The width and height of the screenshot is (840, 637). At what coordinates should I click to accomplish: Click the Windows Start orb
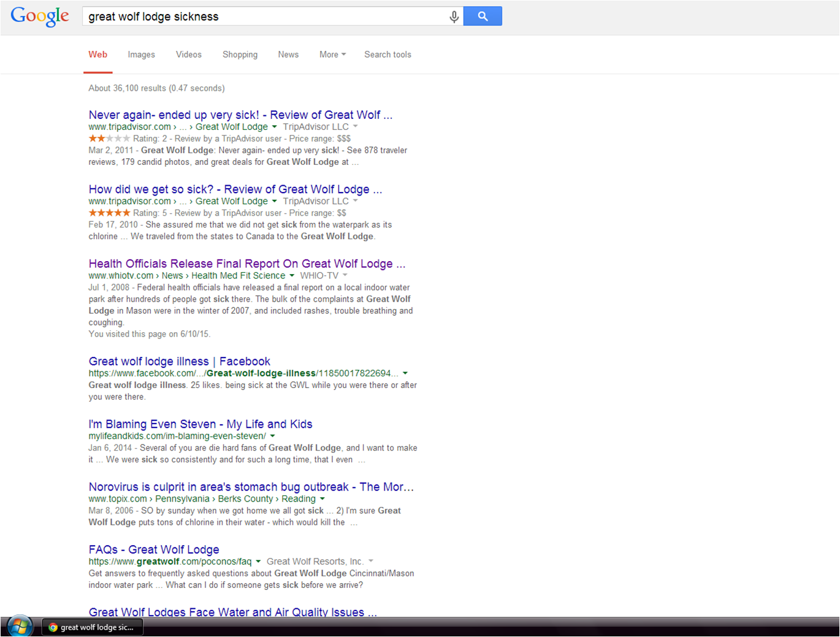[20, 627]
